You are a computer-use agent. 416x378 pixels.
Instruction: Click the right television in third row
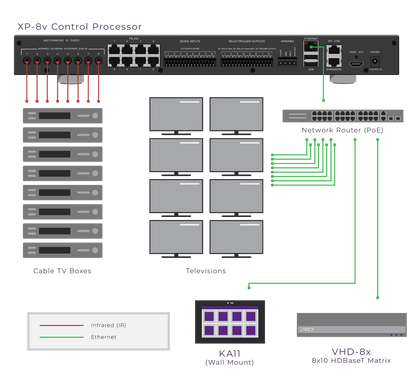click(x=236, y=198)
